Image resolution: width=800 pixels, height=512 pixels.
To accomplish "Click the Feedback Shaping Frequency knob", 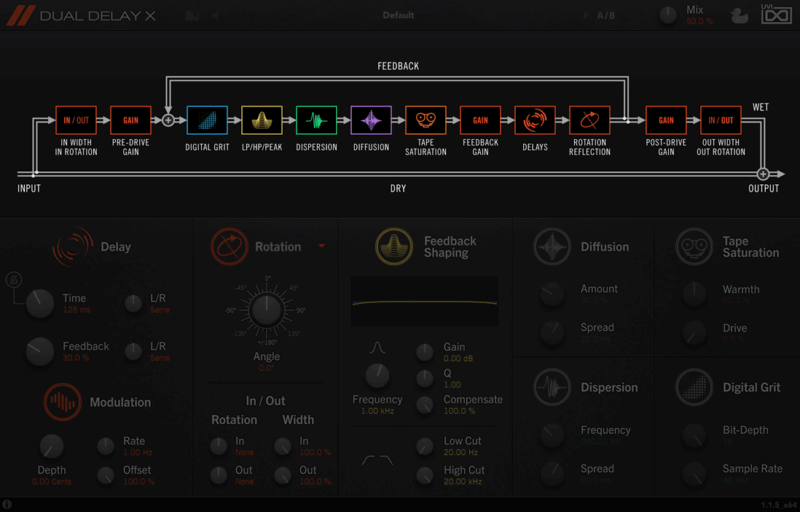I will click(378, 376).
